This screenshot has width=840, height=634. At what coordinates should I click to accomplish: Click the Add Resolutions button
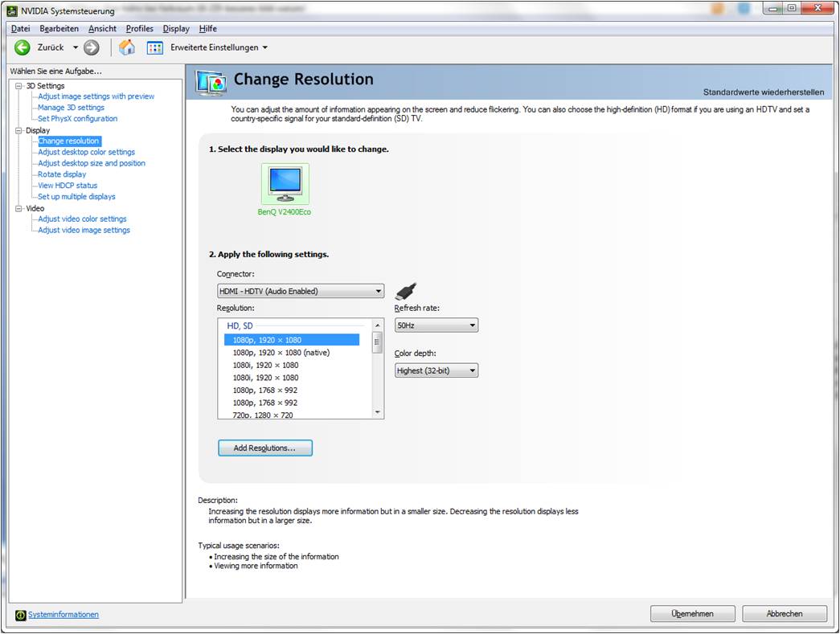point(264,448)
